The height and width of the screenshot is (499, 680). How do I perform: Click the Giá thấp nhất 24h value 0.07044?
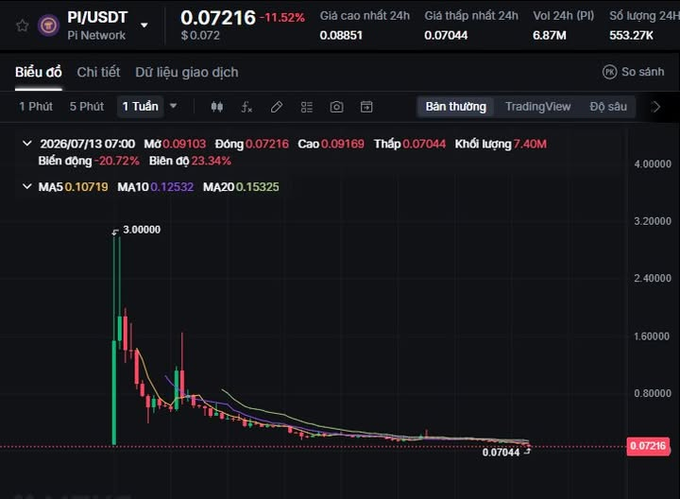pyautogui.click(x=446, y=35)
